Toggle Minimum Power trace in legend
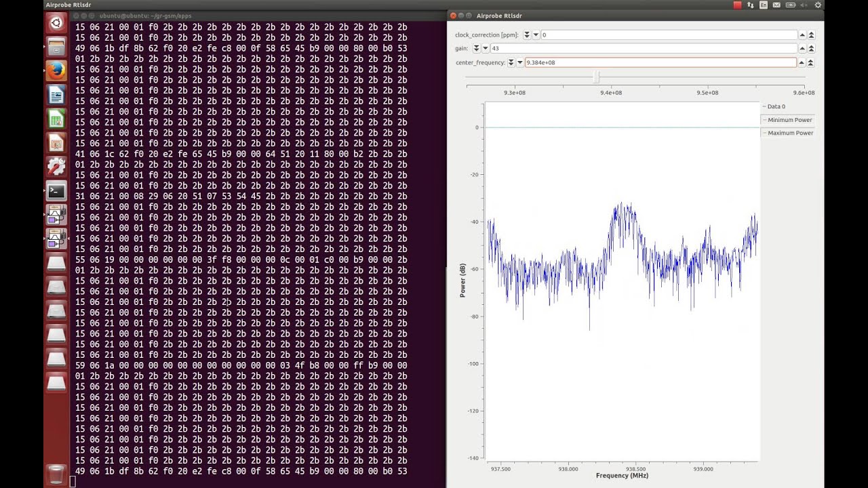The height and width of the screenshot is (488, 868). coord(789,120)
